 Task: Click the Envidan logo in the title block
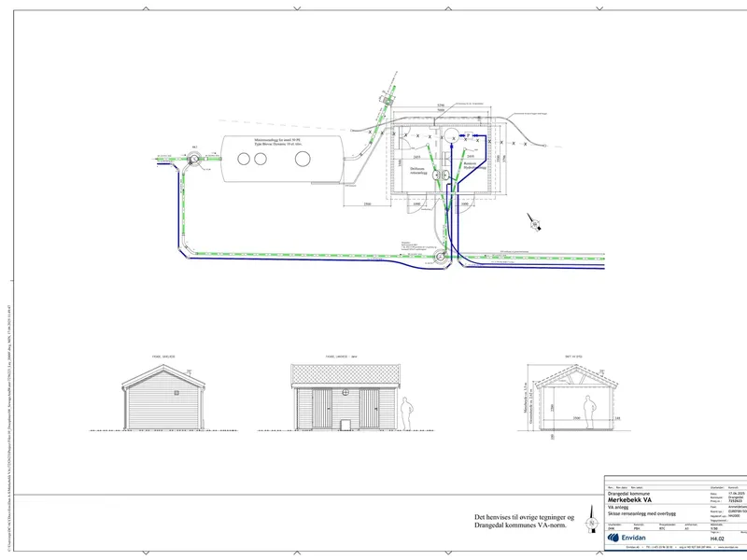627,538
